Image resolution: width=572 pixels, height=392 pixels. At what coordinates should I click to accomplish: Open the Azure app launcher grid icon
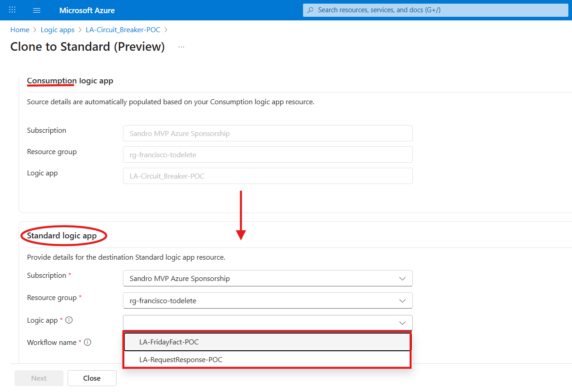pyautogui.click(x=12, y=10)
